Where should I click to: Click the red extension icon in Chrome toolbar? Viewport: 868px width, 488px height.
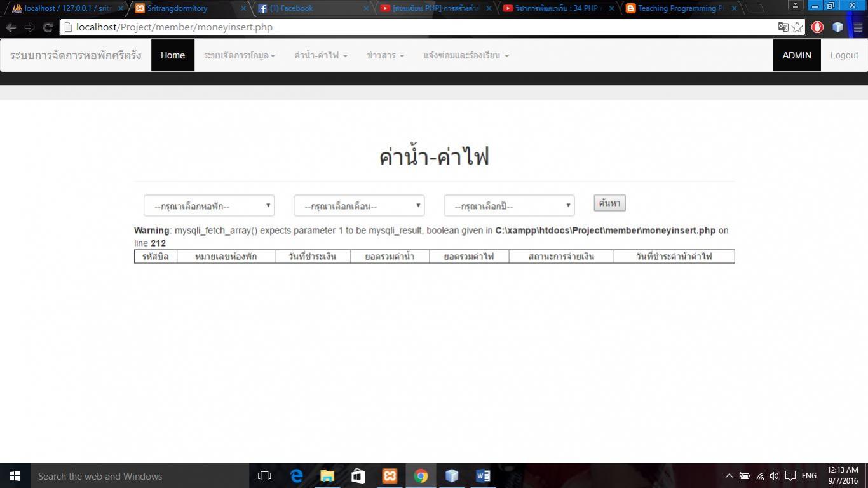coord(818,27)
